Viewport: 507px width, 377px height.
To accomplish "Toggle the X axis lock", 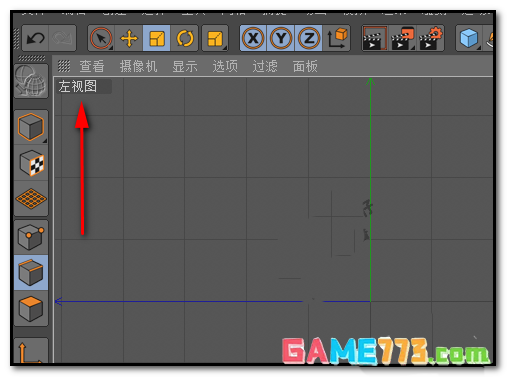I will pyautogui.click(x=253, y=38).
